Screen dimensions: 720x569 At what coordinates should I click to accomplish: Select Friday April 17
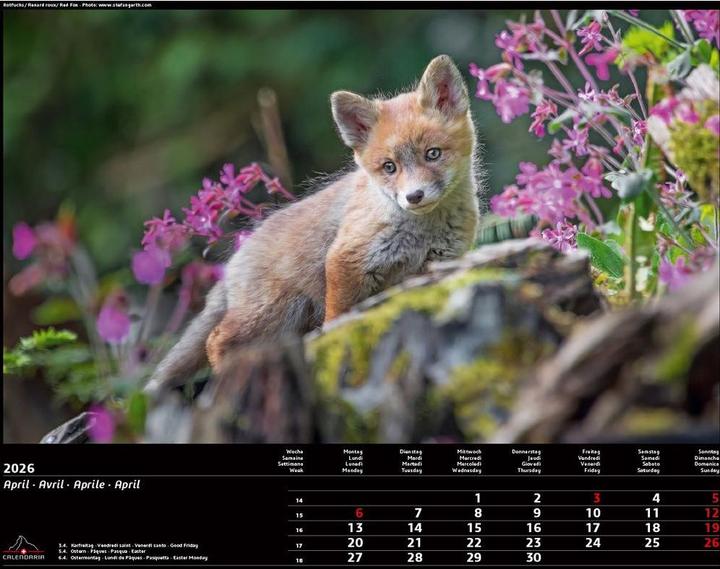[593, 528]
